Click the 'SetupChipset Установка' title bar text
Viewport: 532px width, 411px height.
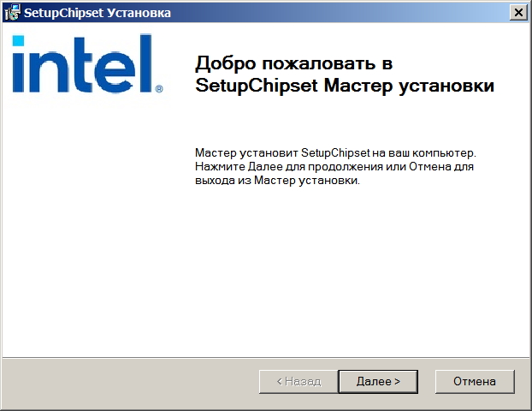98,13
